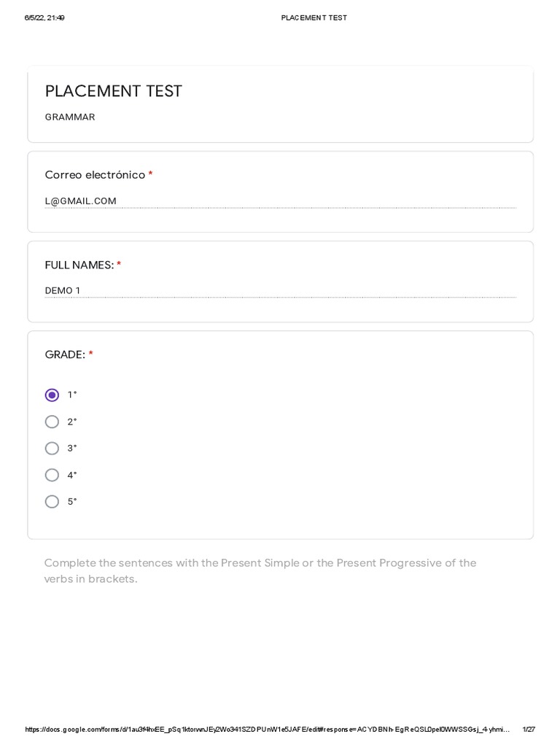The width and height of the screenshot is (560, 747).
Task: Choose the 3° grade radio button
Action: click(x=52, y=449)
